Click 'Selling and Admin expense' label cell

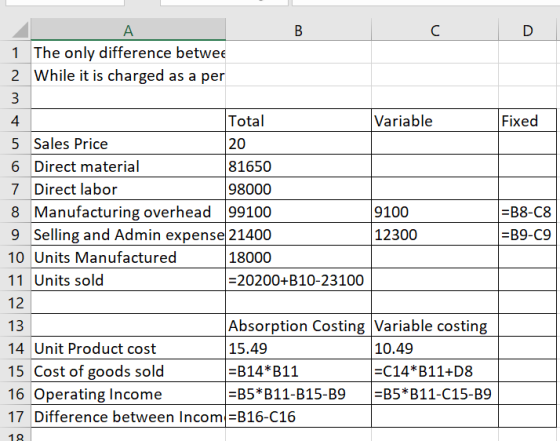[128, 235]
